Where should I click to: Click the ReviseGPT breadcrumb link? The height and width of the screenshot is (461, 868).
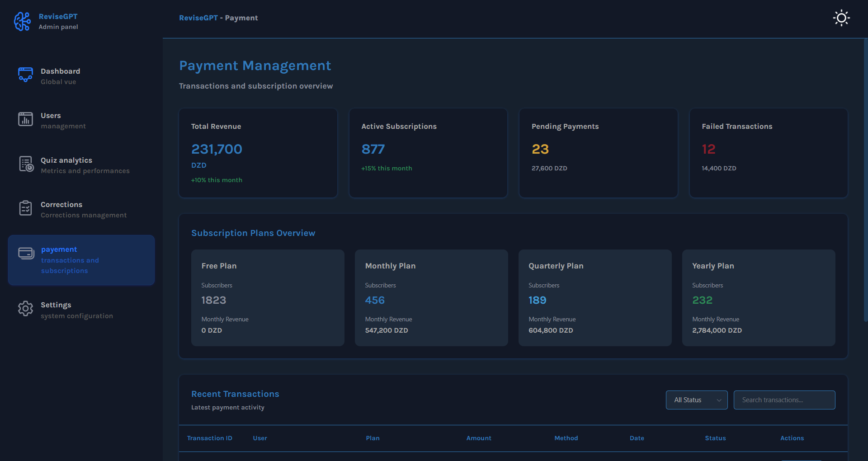198,18
